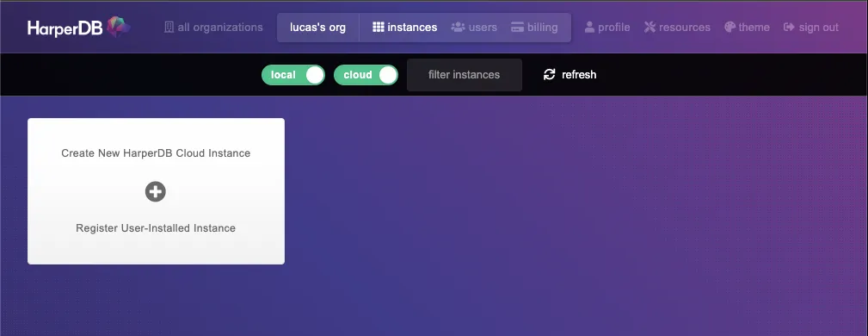Open the profile label

click(614, 28)
